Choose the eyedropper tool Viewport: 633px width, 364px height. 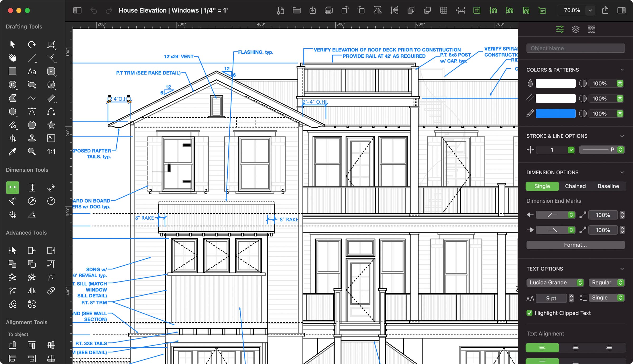pos(13,151)
